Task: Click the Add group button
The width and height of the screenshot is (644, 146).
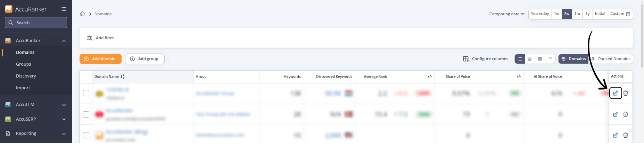Action: point(145,59)
